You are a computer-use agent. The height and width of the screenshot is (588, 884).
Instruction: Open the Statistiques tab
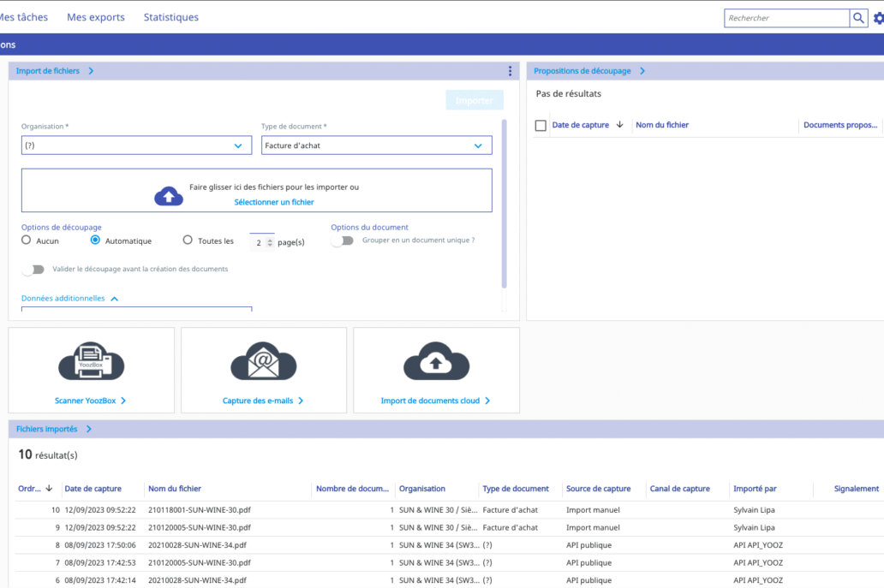[x=170, y=17]
